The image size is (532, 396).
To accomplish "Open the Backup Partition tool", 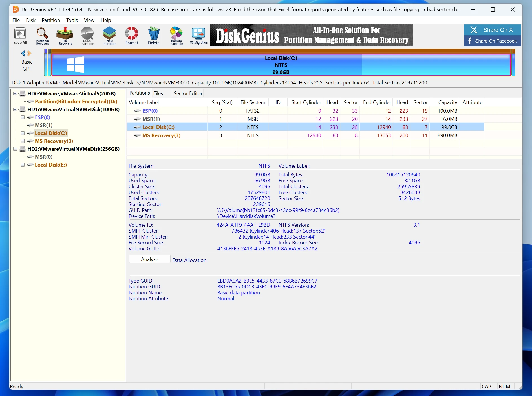I will point(177,36).
